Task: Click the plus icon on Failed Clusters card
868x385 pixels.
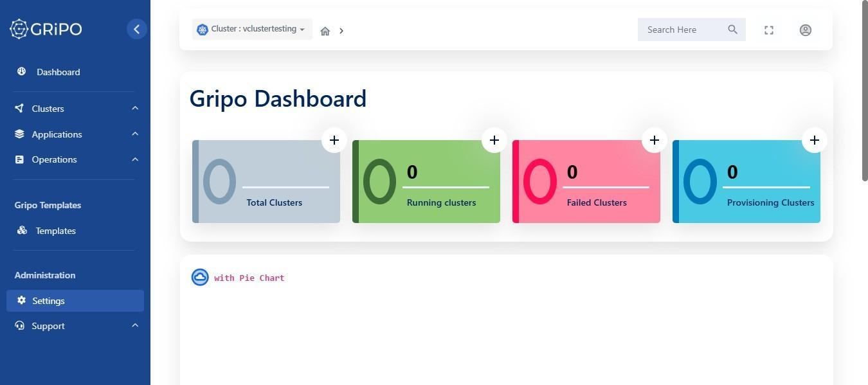Action: pos(655,140)
